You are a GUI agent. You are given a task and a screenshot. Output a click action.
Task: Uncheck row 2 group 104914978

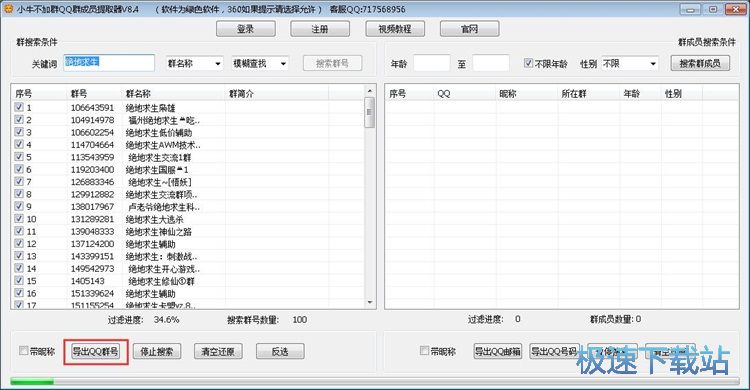pyautogui.click(x=19, y=120)
